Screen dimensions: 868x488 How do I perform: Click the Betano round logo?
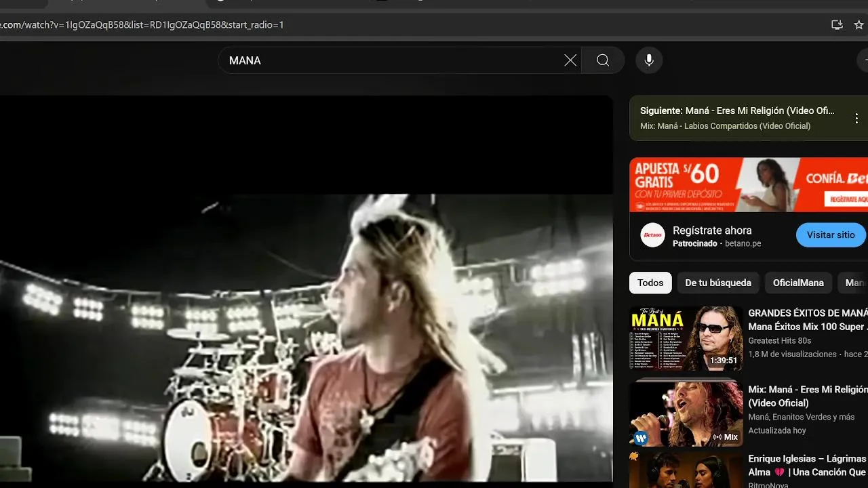[652, 235]
